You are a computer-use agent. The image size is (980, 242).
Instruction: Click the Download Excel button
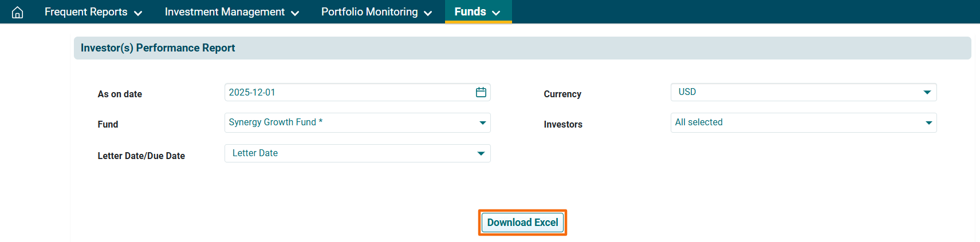[x=522, y=223]
